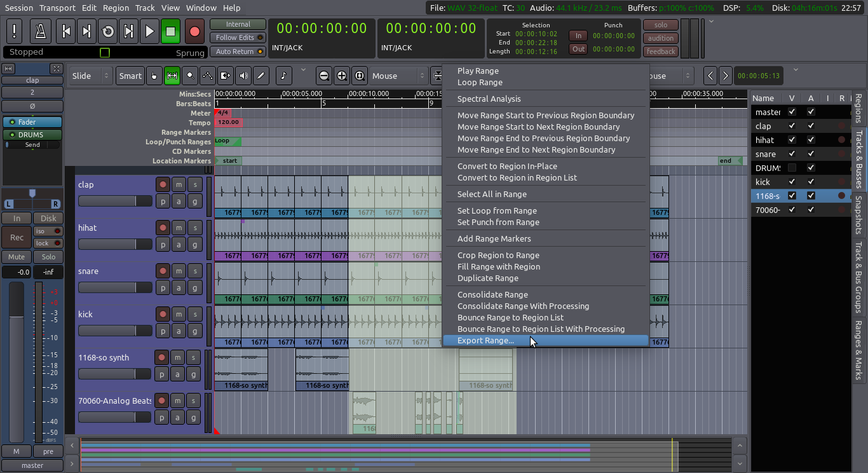Activate the Audition speaker tool
The width and height of the screenshot is (868, 473).
(x=244, y=75)
